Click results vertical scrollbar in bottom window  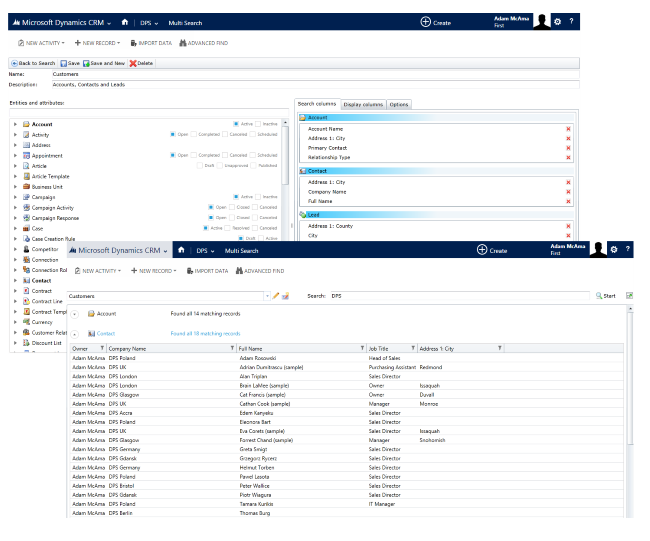[x=630, y=377]
